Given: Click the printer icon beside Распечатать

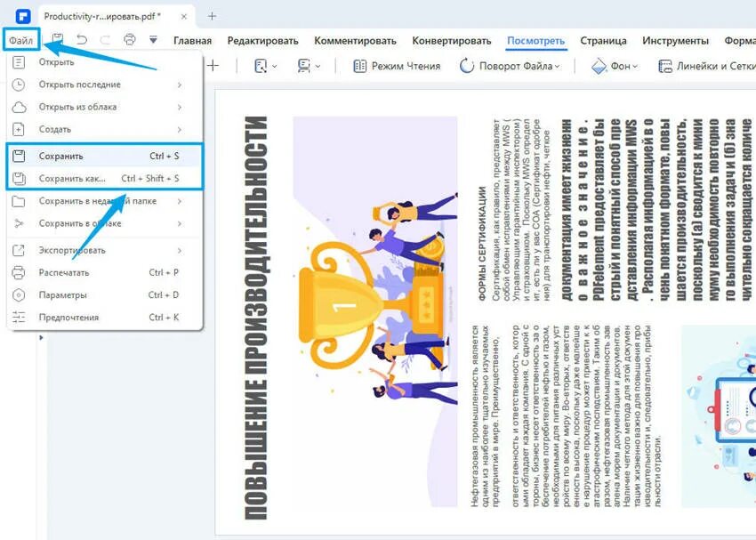Looking at the screenshot, I should (x=19, y=273).
